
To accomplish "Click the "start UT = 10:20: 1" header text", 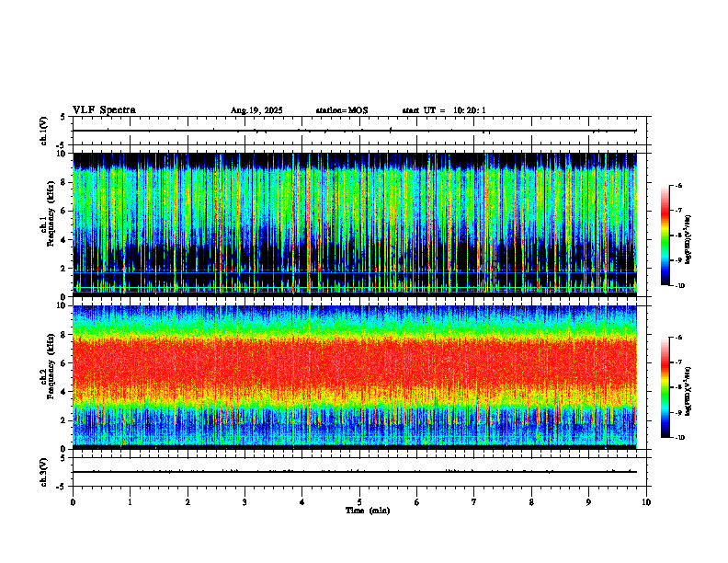I will (x=444, y=110).
